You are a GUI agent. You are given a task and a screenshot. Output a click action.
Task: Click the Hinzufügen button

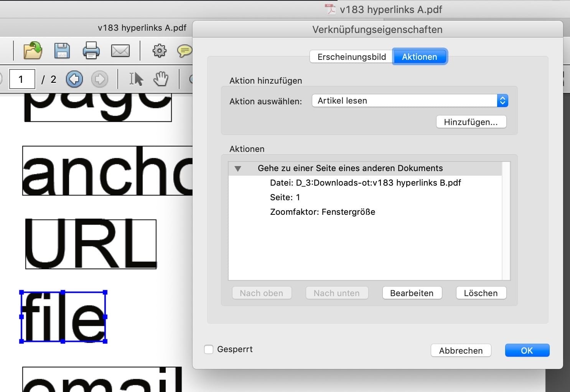tap(471, 122)
